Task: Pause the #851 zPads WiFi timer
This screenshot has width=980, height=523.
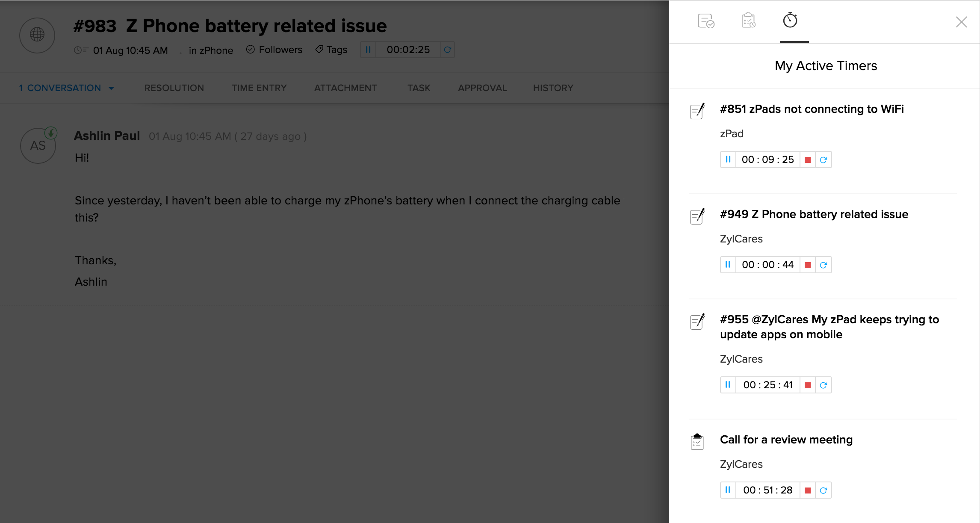Action: [x=728, y=160]
